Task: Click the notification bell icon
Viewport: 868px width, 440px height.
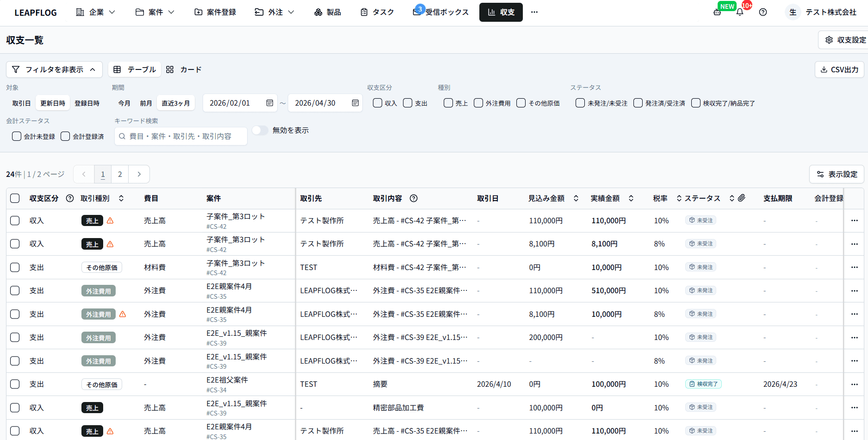Action: [x=740, y=13]
